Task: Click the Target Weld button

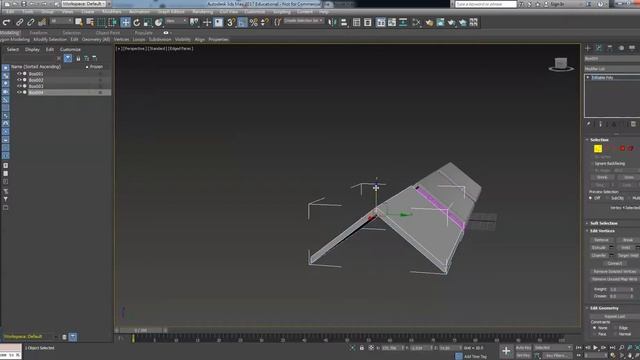Action: [x=628, y=256]
